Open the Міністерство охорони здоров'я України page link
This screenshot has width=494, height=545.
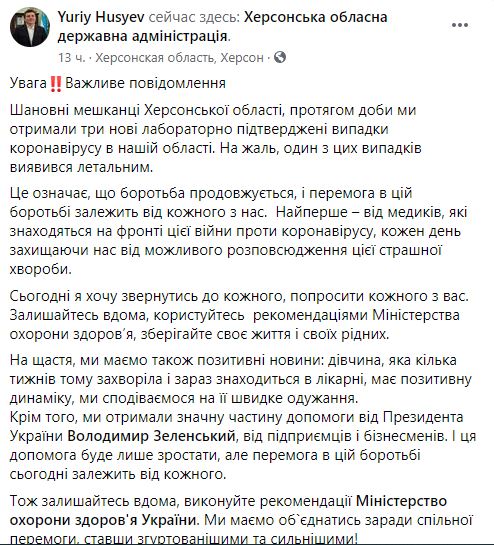228,511
